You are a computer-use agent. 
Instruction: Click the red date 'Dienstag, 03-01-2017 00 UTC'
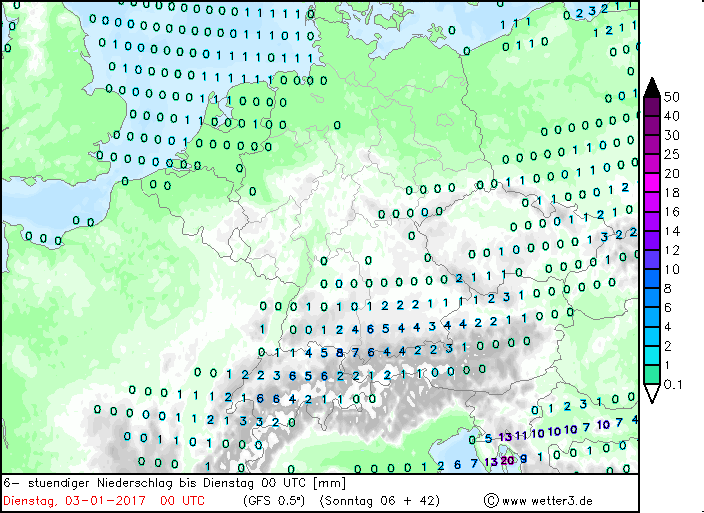pos(104,501)
